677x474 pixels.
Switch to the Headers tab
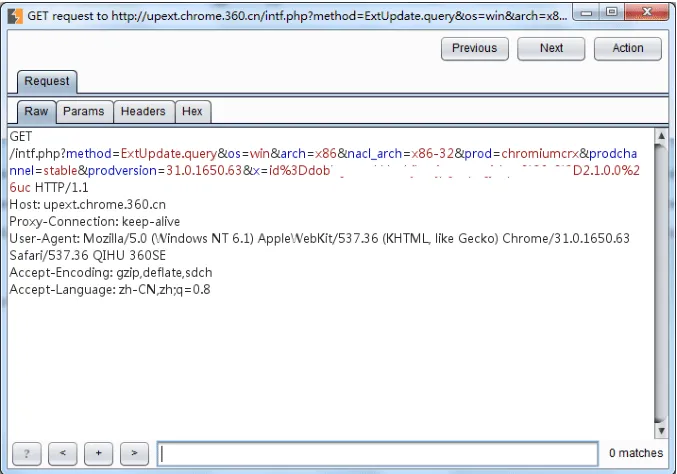143,112
